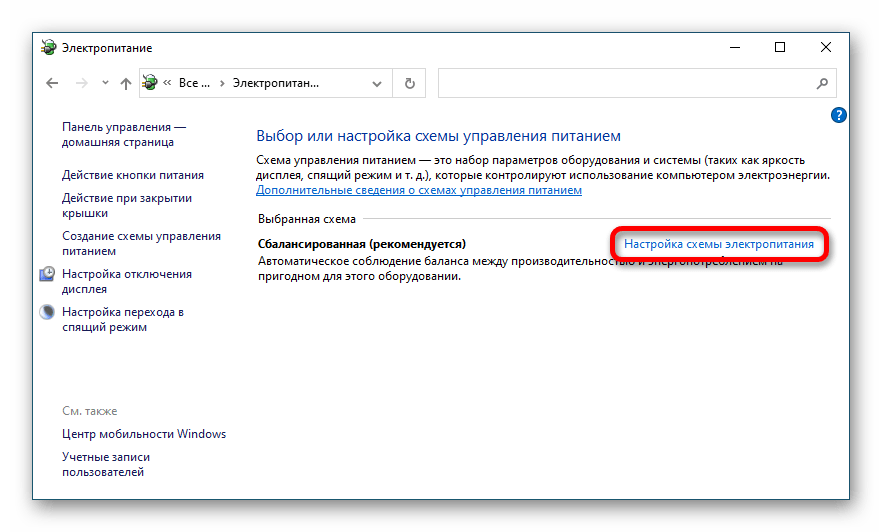The image size is (882, 532).
Task: Open Центр мобильности Windows
Action: pos(144,434)
